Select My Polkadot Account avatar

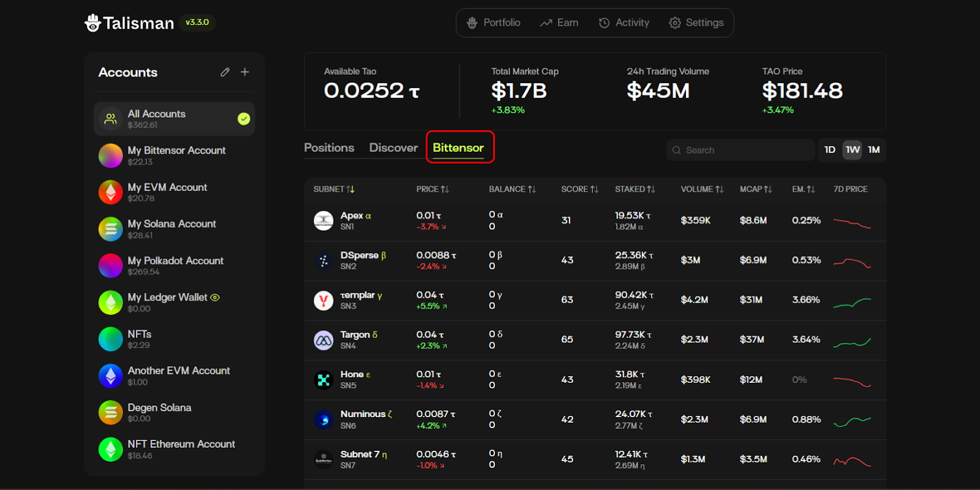tap(111, 266)
